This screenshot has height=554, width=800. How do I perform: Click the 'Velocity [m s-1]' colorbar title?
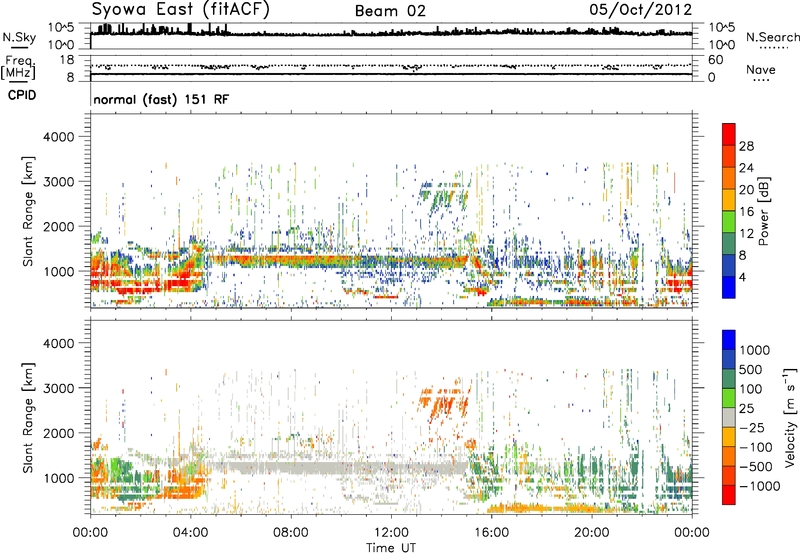pos(790,417)
